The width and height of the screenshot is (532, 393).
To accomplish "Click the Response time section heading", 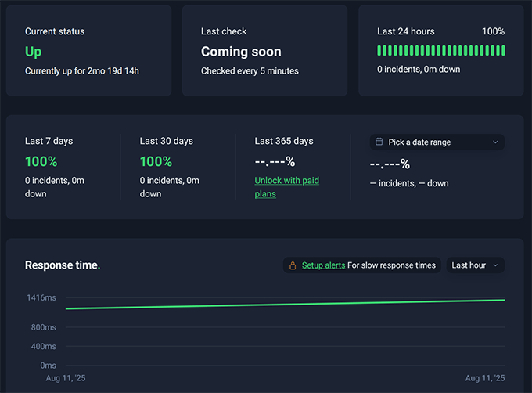I will (x=63, y=265).
